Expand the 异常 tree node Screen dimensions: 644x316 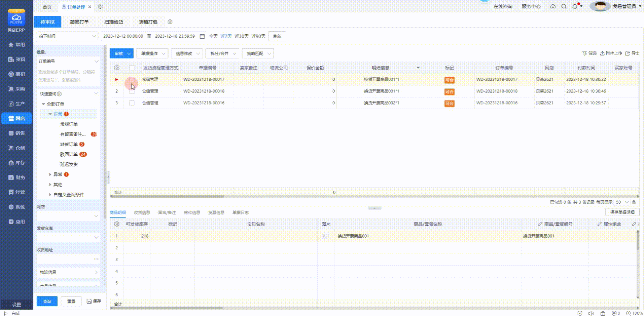(50, 174)
